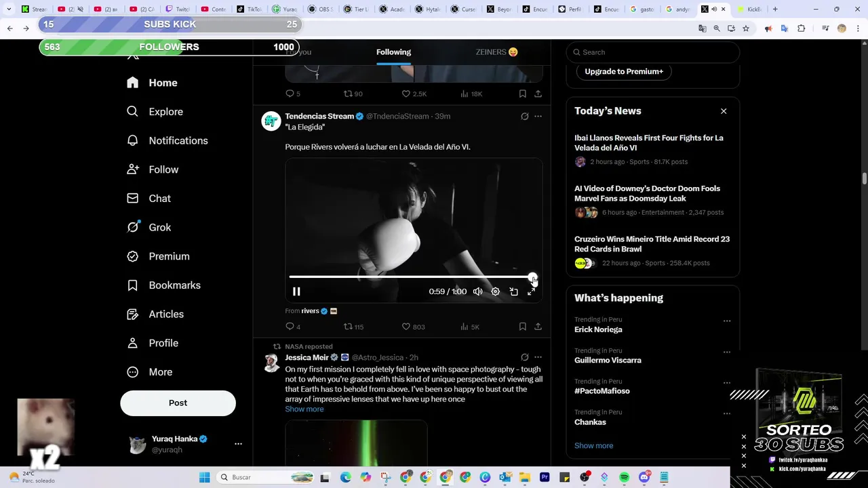Image resolution: width=868 pixels, height=488 pixels.
Task: Toggle picture-in-picture on the video
Action: pos(513,291)
